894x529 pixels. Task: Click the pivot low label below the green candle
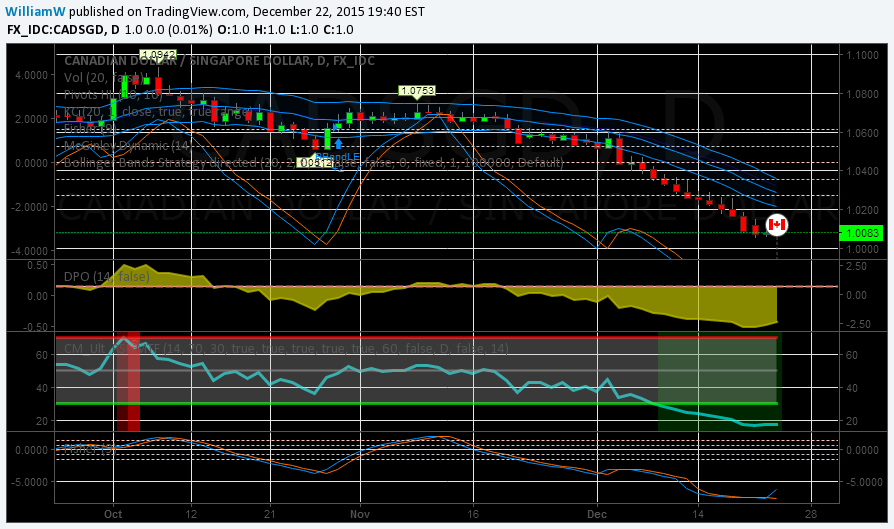click(x=316, y=162)
